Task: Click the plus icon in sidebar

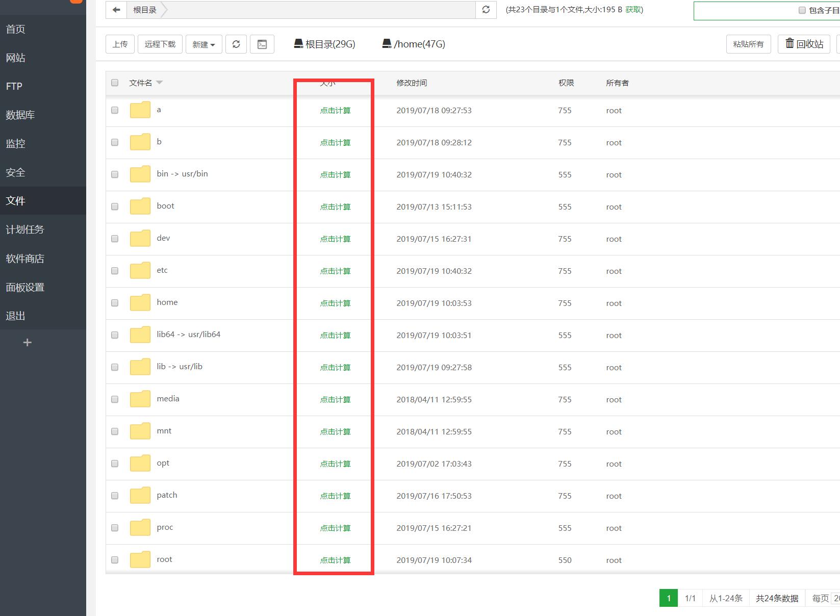Action: click(28, 343)
